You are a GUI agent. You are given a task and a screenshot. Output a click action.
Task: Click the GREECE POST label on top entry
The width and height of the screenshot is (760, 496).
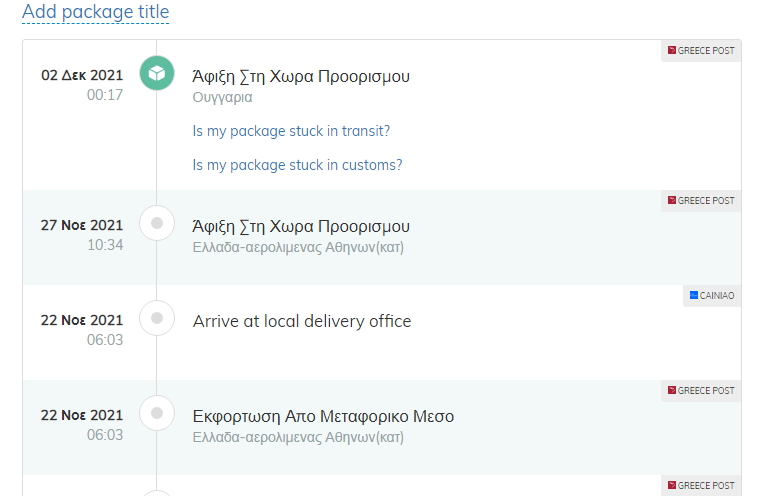(x=706, y=50)
